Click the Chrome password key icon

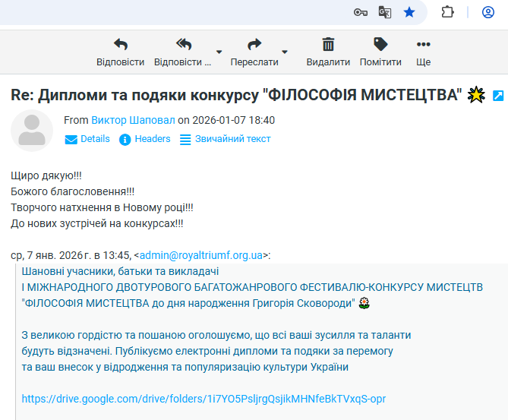click(x=361, y=12)
